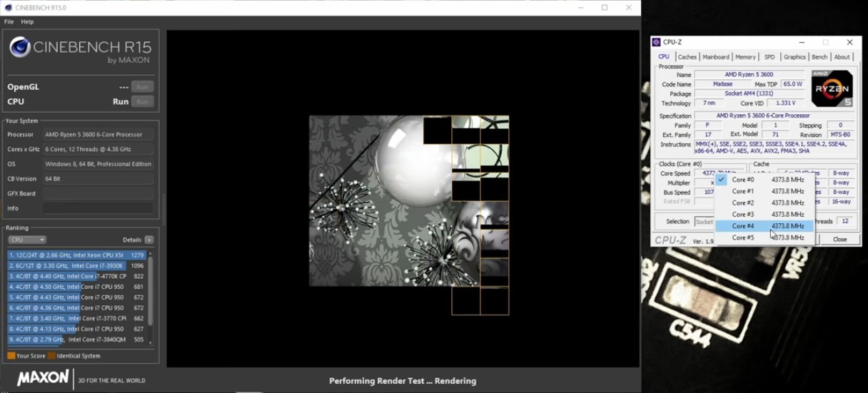
Task: Minimize the Cinebench R15.0 window
Action: 580,8
